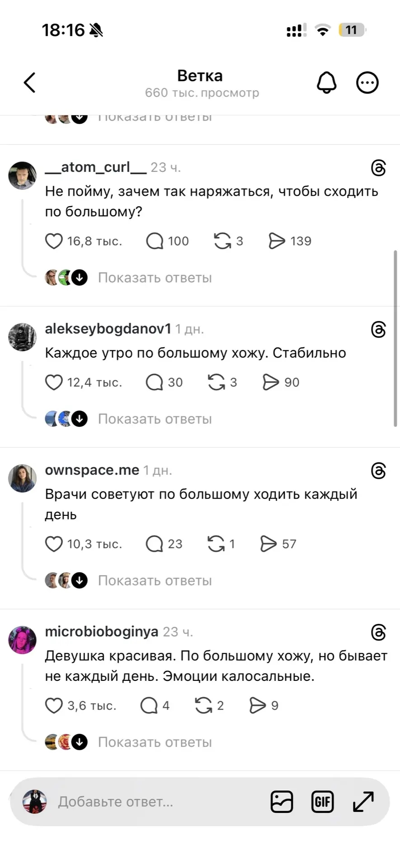Show replies under __atom_curl__'s comment
The height and width of the screenshot is (868, 400).
pos(155,278)
